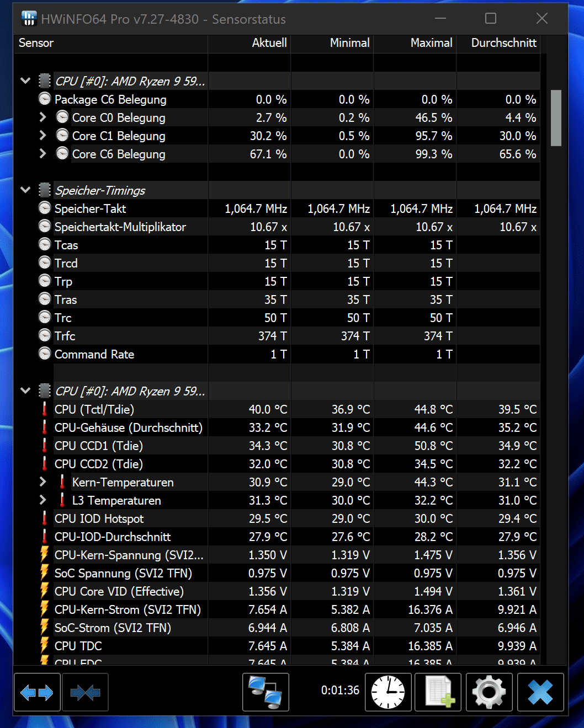Click the HWiNFO64 app icon in the title bar

click(x=29, y=19)
